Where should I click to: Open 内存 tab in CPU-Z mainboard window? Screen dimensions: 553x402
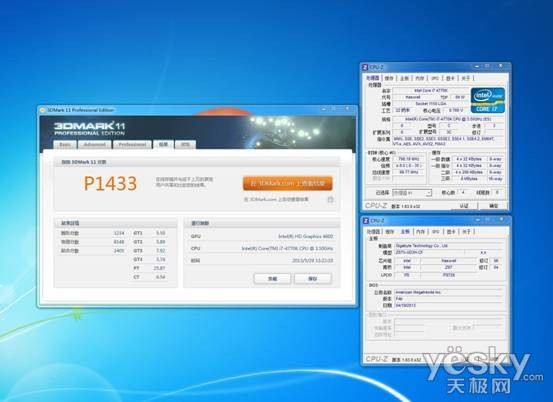[x=420, y=232]
